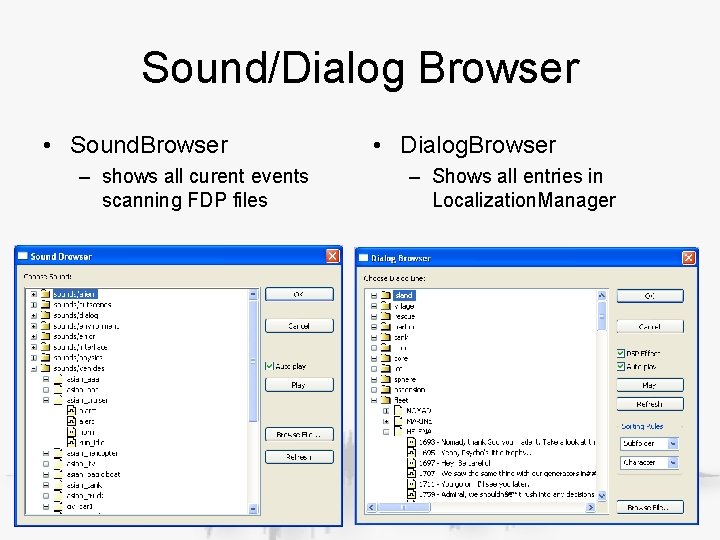Click folder icon beside sounds/environment
Screen dimensions: 720x540
45,326
